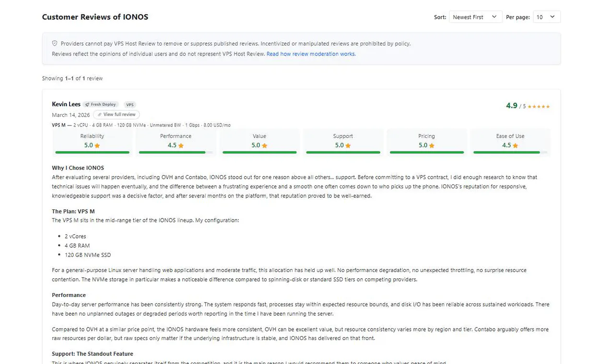Click the View full review button
The height and width of the screenshot is (364, 609).
click(117, 114)
